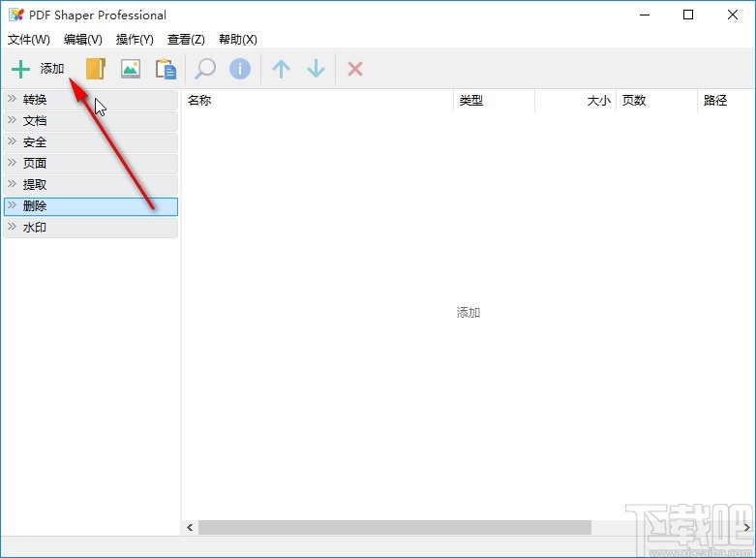Click the green plus 添加 add button
Image resolution: width=756 pixels, height=558 pixels.
pos(38,69)
